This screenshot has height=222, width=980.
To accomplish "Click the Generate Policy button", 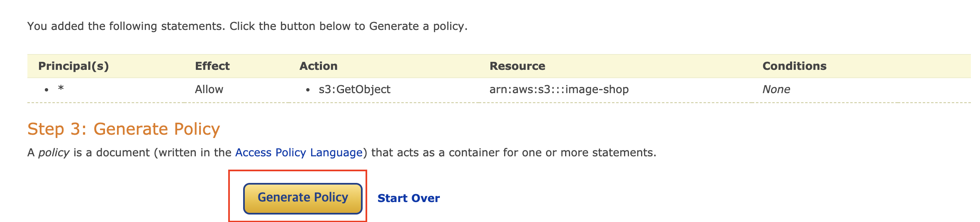I will 302,198.
